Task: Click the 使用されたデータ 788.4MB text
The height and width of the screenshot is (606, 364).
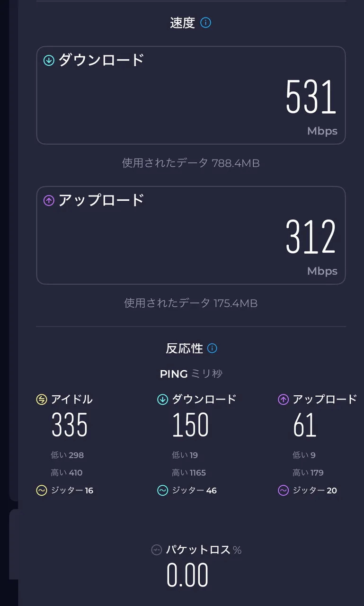Action: point(191,163)
